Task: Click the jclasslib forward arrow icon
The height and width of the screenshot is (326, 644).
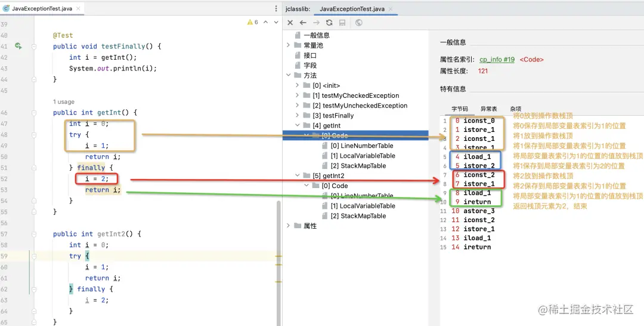Action: coord(316,23)
